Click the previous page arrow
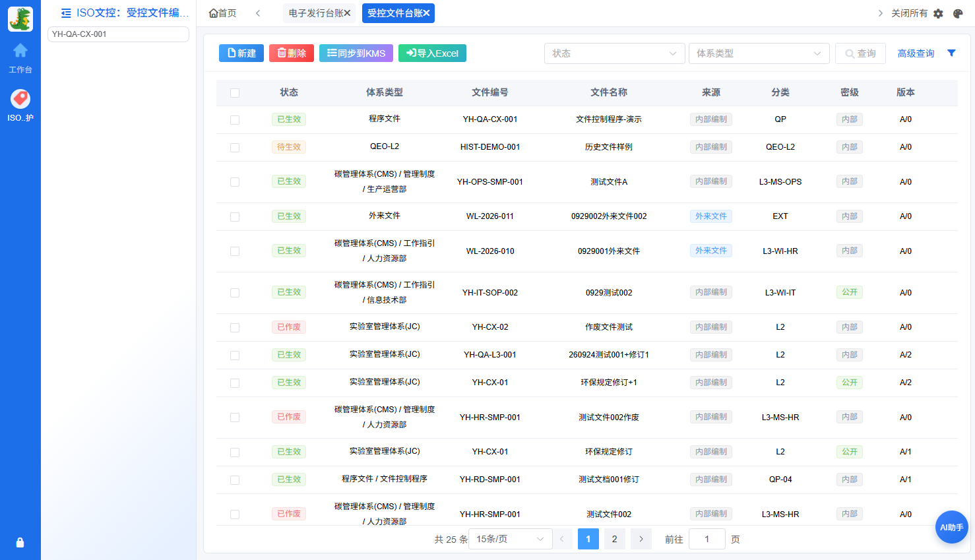The height and width of the screenshot is (560, 975). (x=562, y=539)
